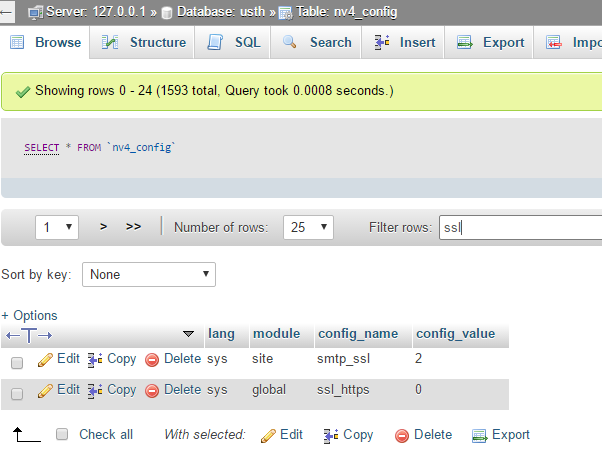The height and width of the screenshot is (465, 602).
Task: Click the red Delete icon in ssl_https row
Action: (x=152, y=391)
